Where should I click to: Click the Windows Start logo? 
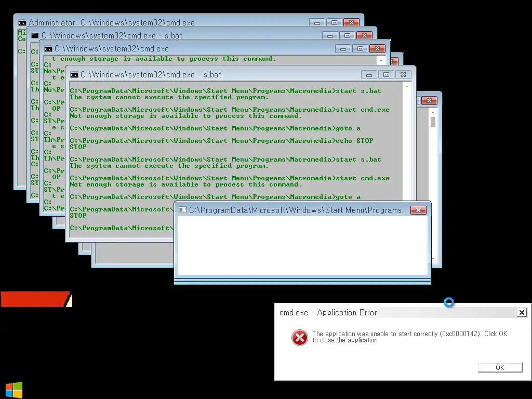click(x=14, y=390)
